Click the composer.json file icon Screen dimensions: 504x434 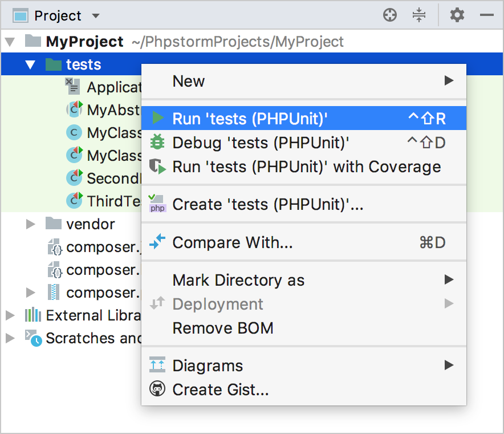click(55, 247)
